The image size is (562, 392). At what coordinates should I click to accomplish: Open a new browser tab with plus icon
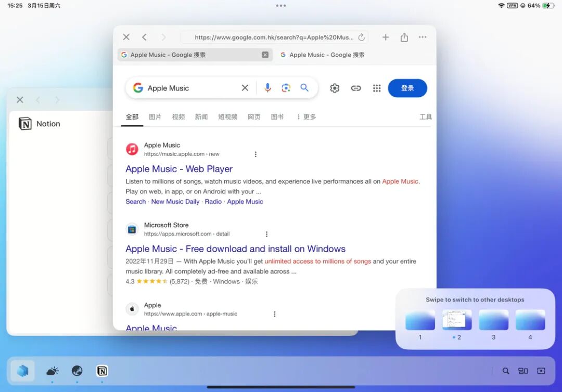point(386,37)
